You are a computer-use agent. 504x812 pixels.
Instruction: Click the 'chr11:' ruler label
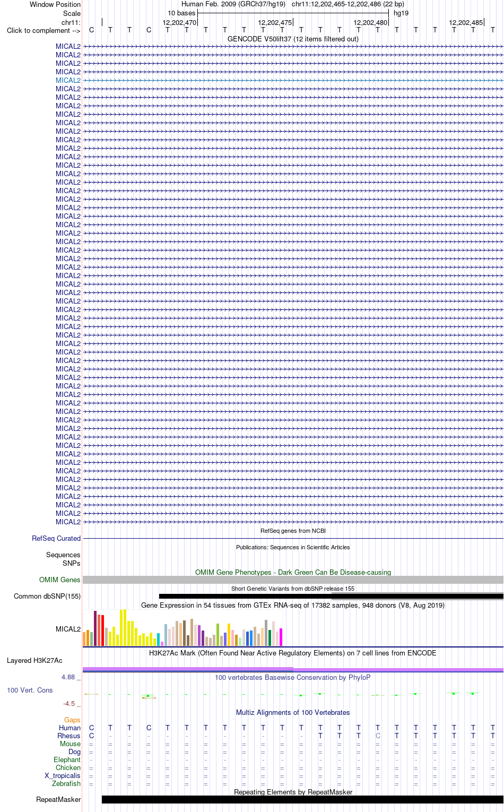coord(71,22)
